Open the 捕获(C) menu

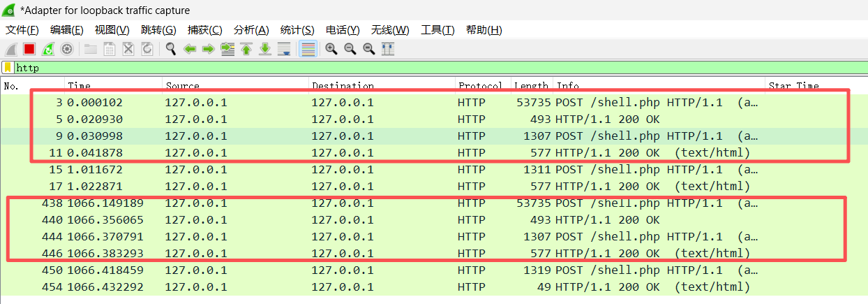(x=204, y=30)
